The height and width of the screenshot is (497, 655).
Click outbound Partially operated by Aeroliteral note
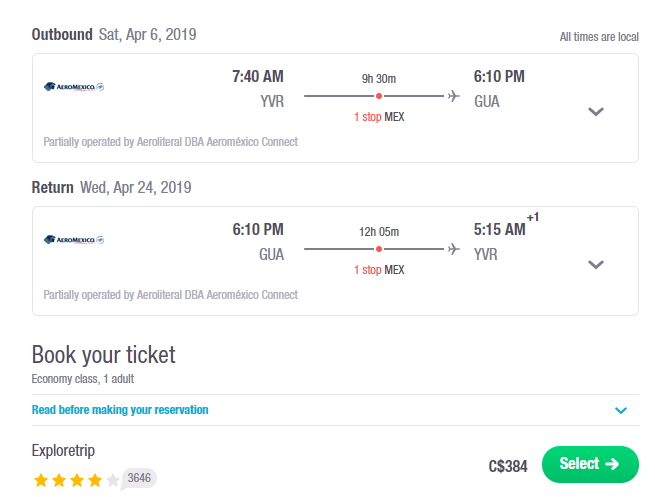(170, 142)
